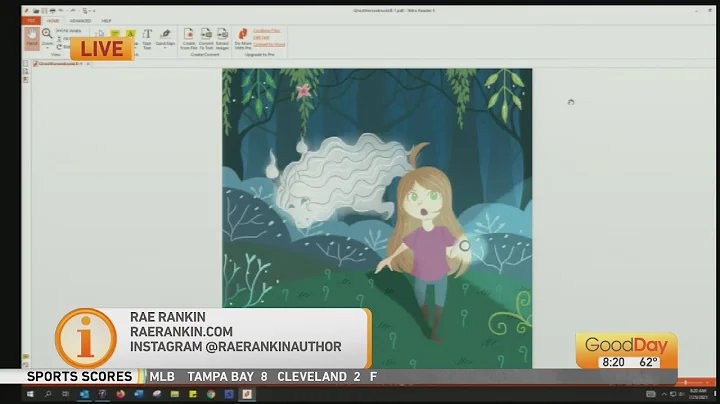Switch to the Advanced ribbon tab
Viewport: 720px width, 404px height.
pyautogui.click(x=80, y=21)
